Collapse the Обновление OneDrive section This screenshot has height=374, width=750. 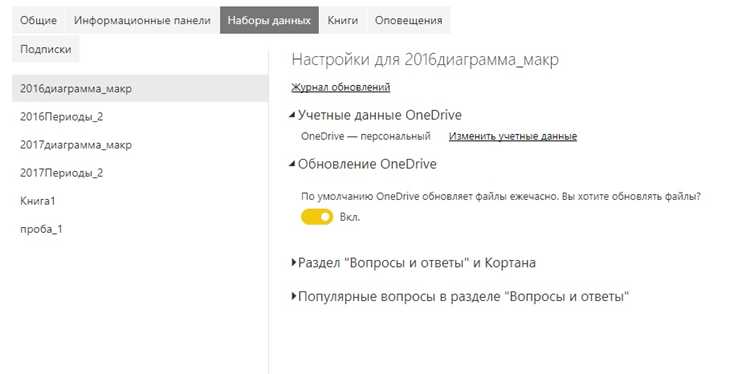click(364, 164)
